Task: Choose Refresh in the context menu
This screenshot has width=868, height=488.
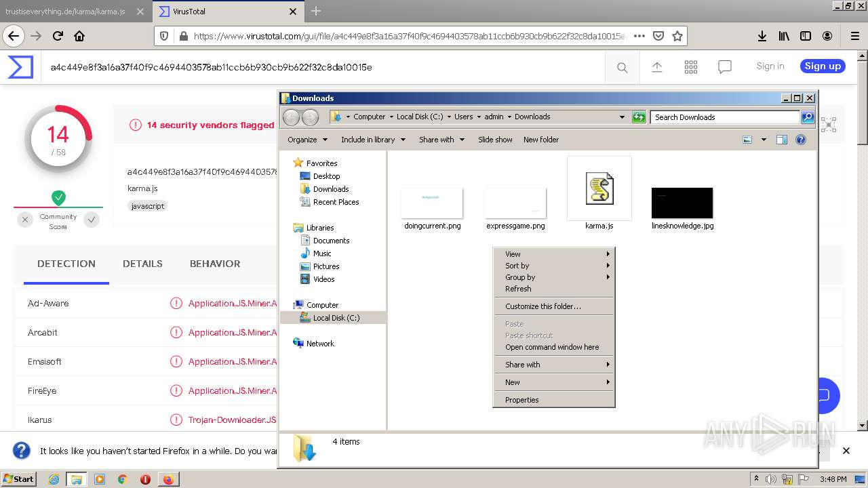Action: coord(553,289)
